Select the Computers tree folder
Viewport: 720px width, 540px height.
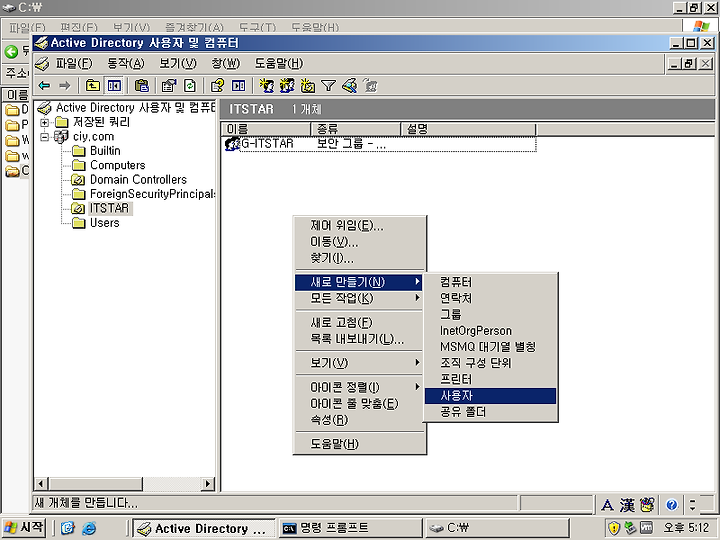click(118, 165)
